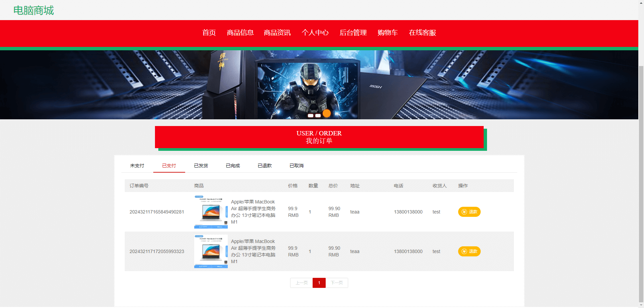Click the 商品 column header
Screen dimensions: 644x308
coord(199,186)
